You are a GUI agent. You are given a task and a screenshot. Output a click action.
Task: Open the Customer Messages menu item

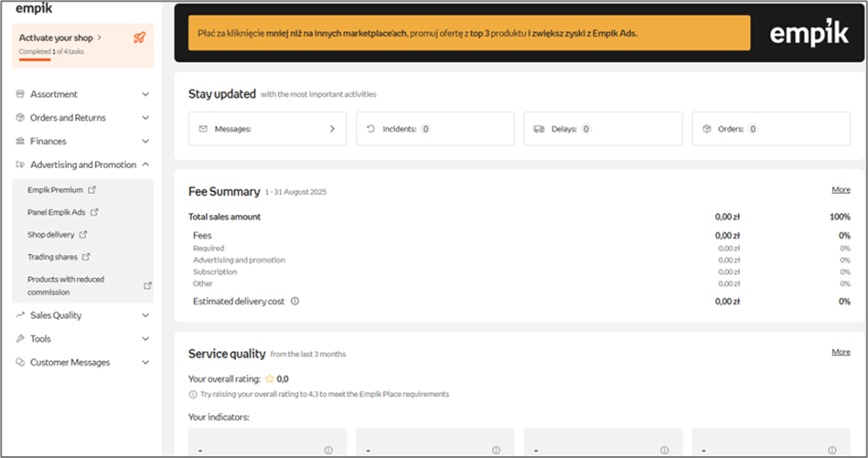(70, 363)
